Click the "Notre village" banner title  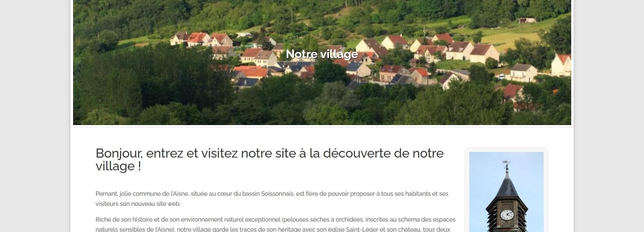click(322, 54)
